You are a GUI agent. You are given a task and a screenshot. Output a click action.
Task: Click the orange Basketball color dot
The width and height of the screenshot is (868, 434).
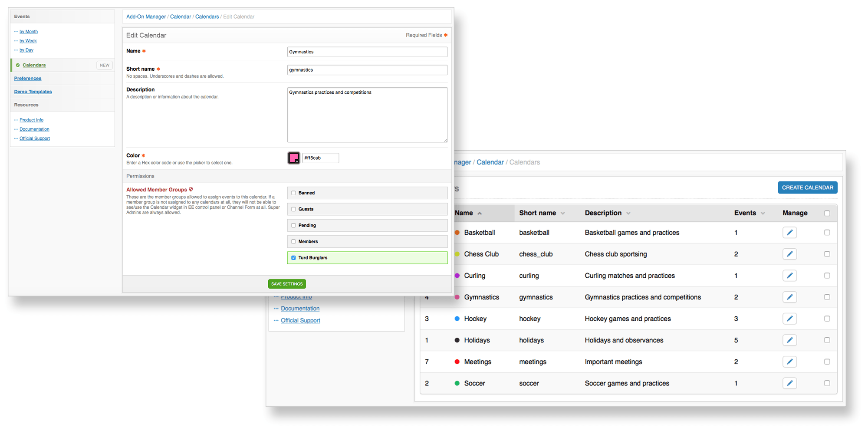pyautogui.click(x=457, y=233)
